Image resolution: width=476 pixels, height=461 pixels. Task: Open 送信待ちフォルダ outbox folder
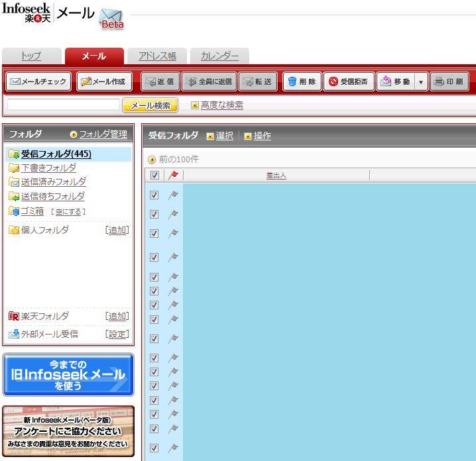pyautogui.click(x=53, y=196)
